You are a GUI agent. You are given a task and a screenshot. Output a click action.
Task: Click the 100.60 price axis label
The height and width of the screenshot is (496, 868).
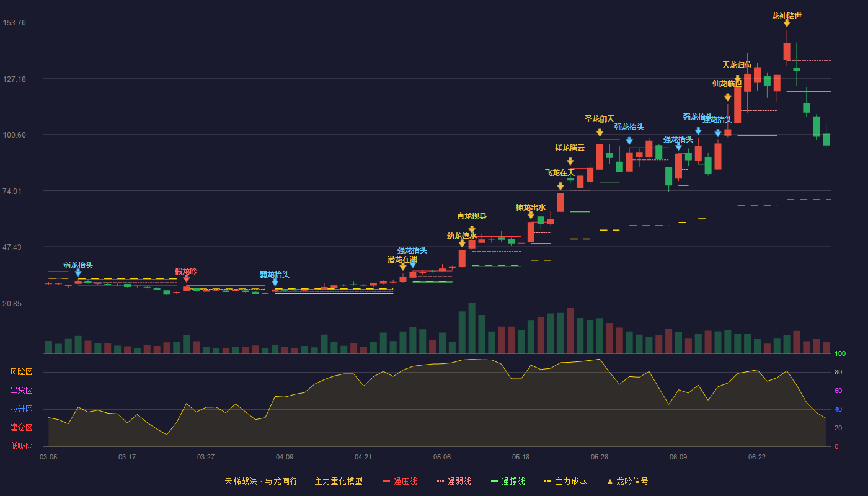pos(14,135)
